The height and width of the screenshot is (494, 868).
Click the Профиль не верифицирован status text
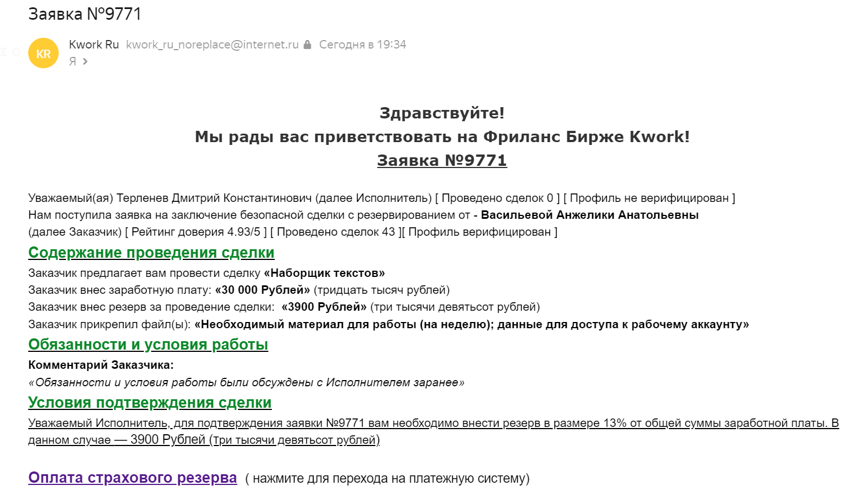(649, 198)
